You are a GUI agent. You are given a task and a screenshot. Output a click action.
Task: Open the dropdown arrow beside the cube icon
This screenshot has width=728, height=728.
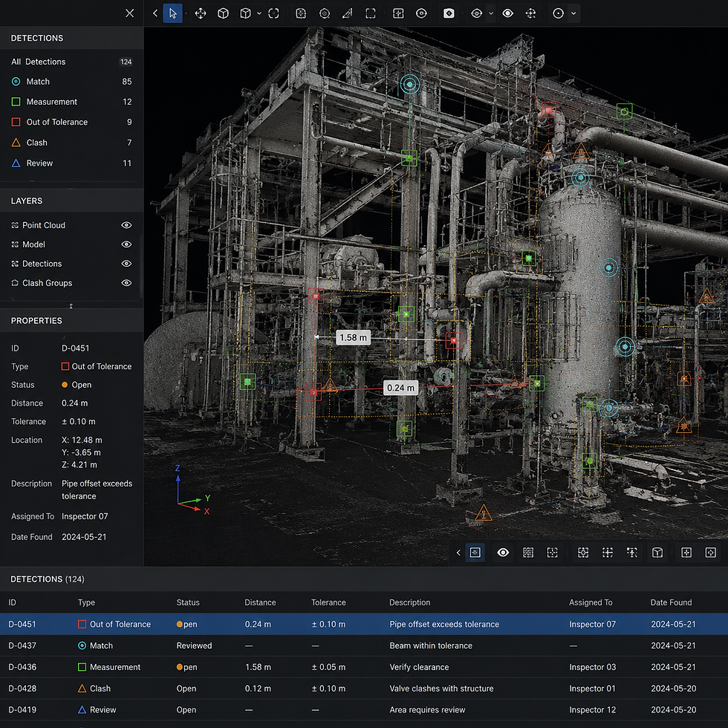[259, 13]
